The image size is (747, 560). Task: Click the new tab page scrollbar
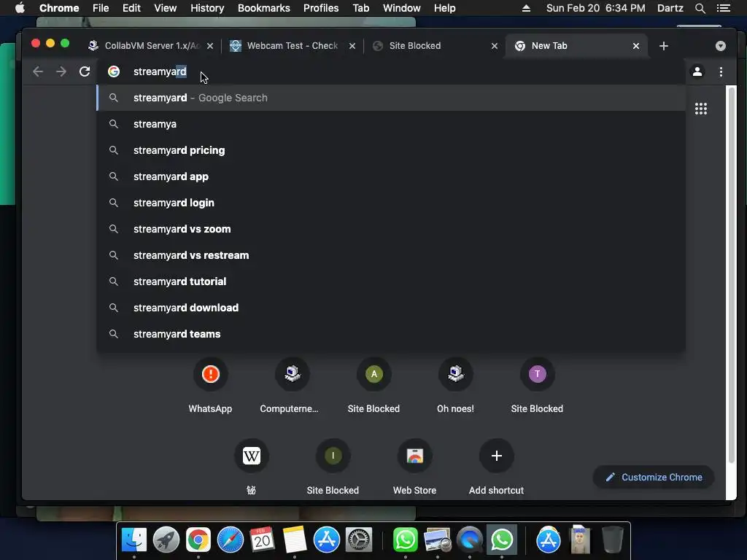click(x=731, y=274)
